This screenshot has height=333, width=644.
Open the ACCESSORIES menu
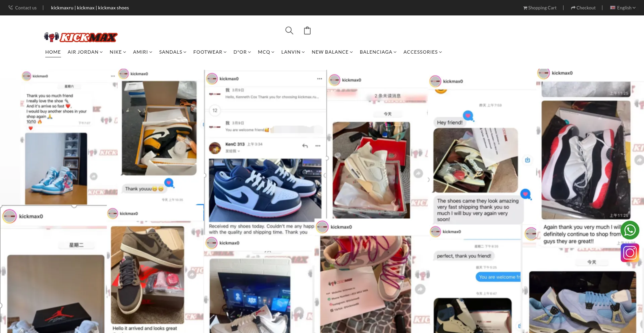point(423,52)
